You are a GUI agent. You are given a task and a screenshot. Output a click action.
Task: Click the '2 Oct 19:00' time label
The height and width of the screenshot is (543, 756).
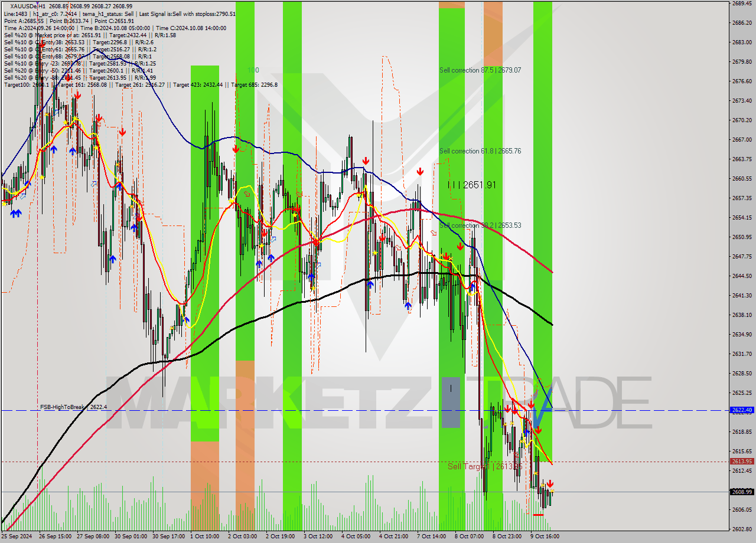click(x=281, y=537)
